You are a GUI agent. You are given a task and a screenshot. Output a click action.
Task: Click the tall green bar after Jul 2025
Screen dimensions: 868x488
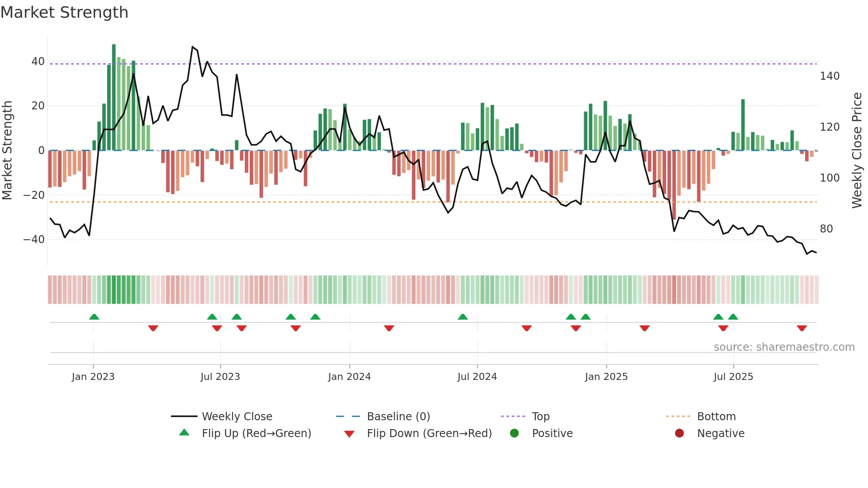pyautogui.click(x=743, y=125)
